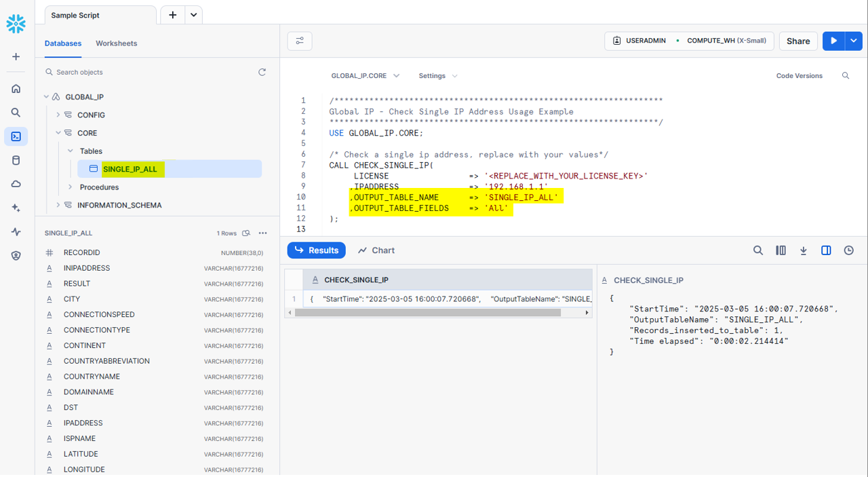
Task: Refresh the database object list
Action: coord(262,72)
